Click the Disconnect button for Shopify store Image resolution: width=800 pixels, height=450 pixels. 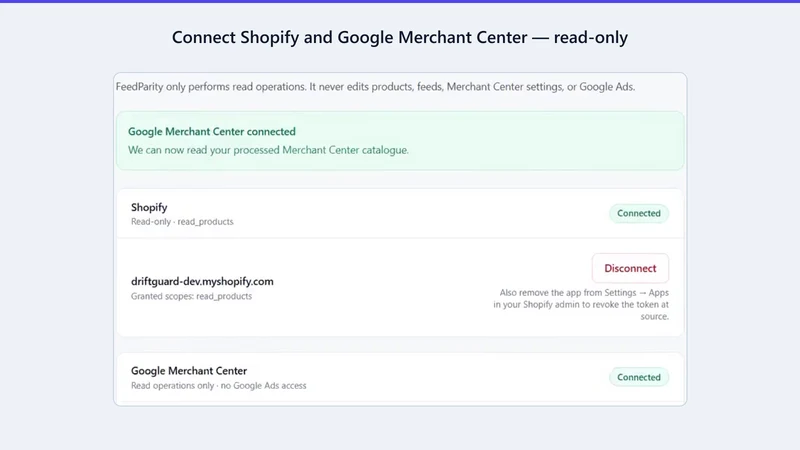(630, 268)
